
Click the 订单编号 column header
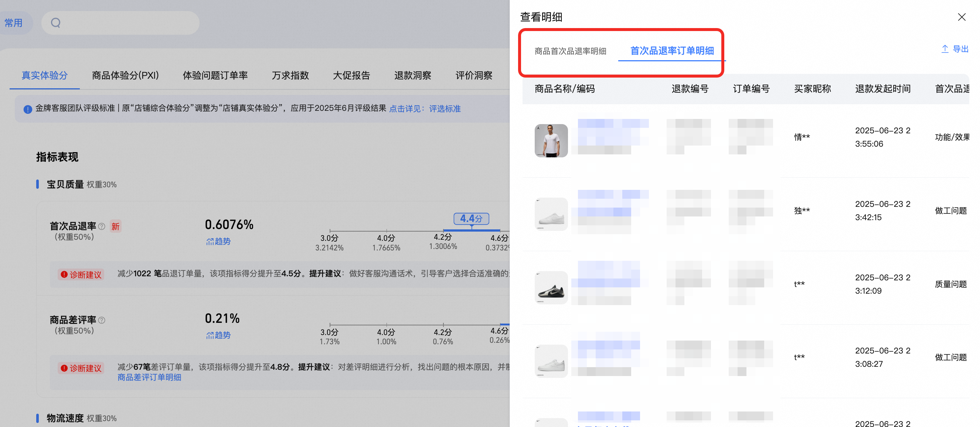pos(751,89)
